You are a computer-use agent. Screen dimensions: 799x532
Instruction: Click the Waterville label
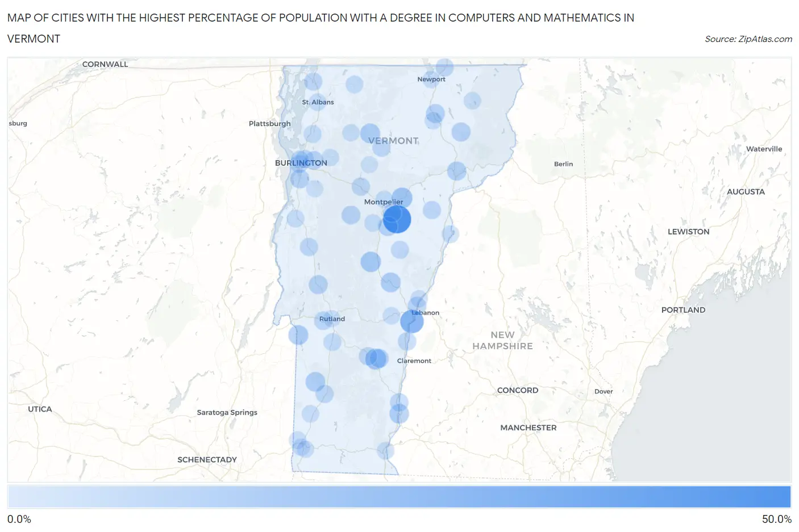point(764,149)
